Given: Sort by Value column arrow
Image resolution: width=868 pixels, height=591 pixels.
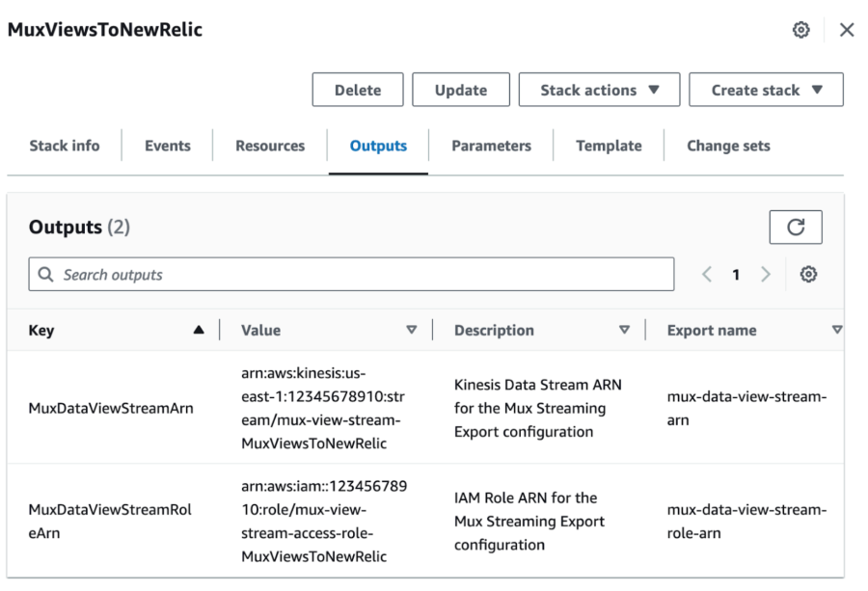Looking at the screenshot, I should 412,330.
